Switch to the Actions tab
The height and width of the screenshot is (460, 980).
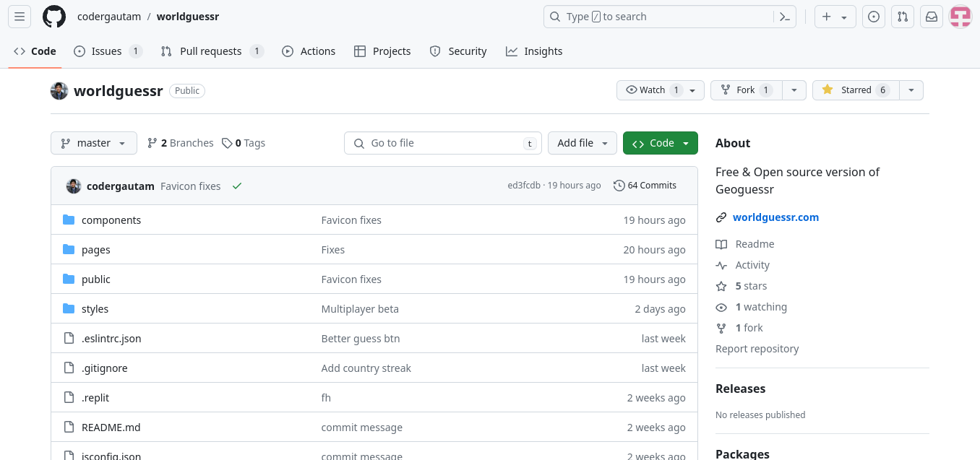[x=309, y=51]
